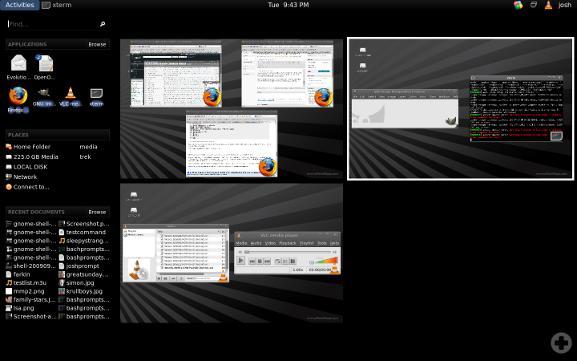The image size is (577, 361).
Task: Click Play in the VLC media player window
Action: coord(241,261)
